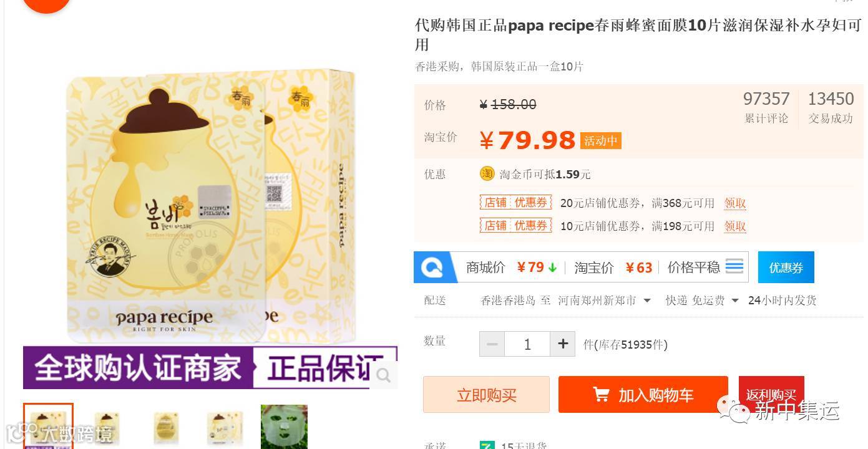Image resolution: width=868 pixels, height=449 pixels.
Task: Click the quantity input field
Action: coord(527,344)
